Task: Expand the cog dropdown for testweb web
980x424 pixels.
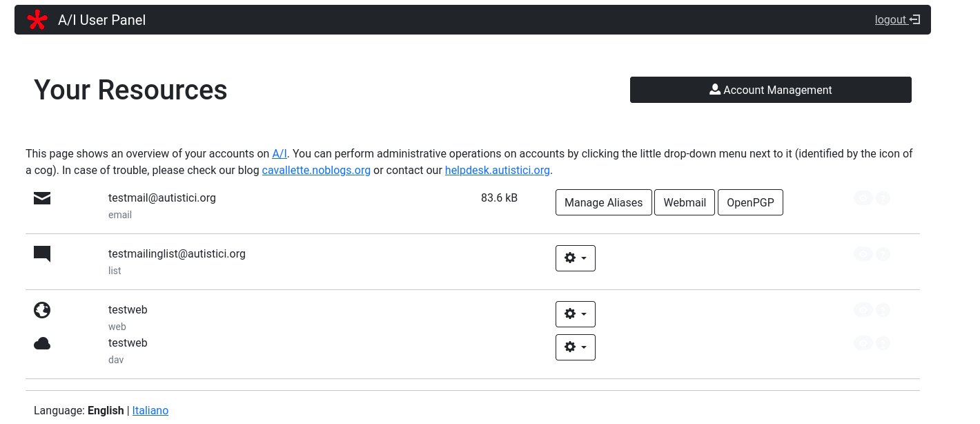Action: click(x=575, y=314)
